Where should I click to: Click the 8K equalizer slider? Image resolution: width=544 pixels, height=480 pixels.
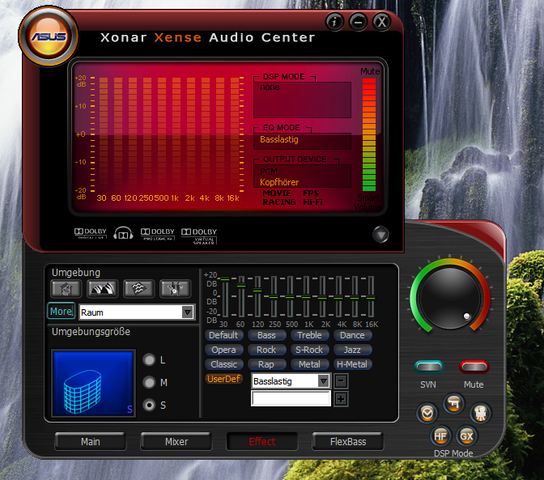click(355, 298)
